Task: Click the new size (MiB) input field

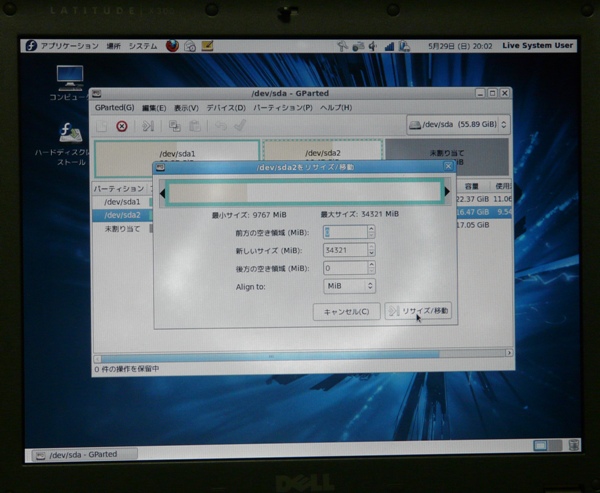Action: (x=344, y=250)
